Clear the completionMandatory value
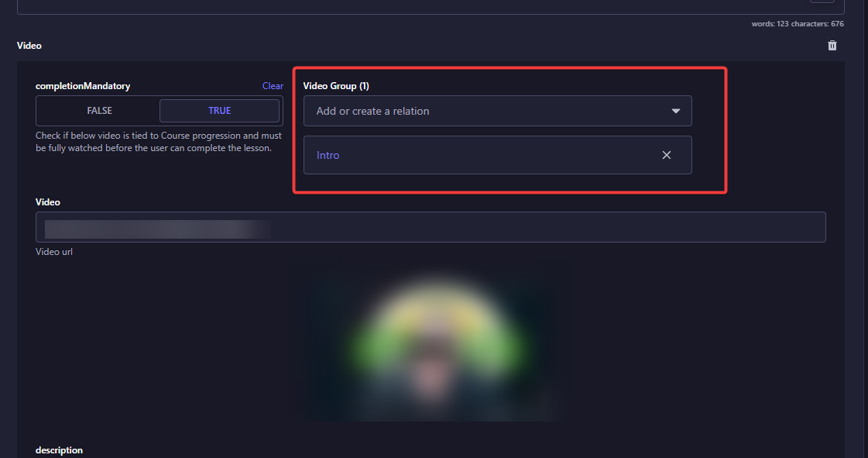 273,86
